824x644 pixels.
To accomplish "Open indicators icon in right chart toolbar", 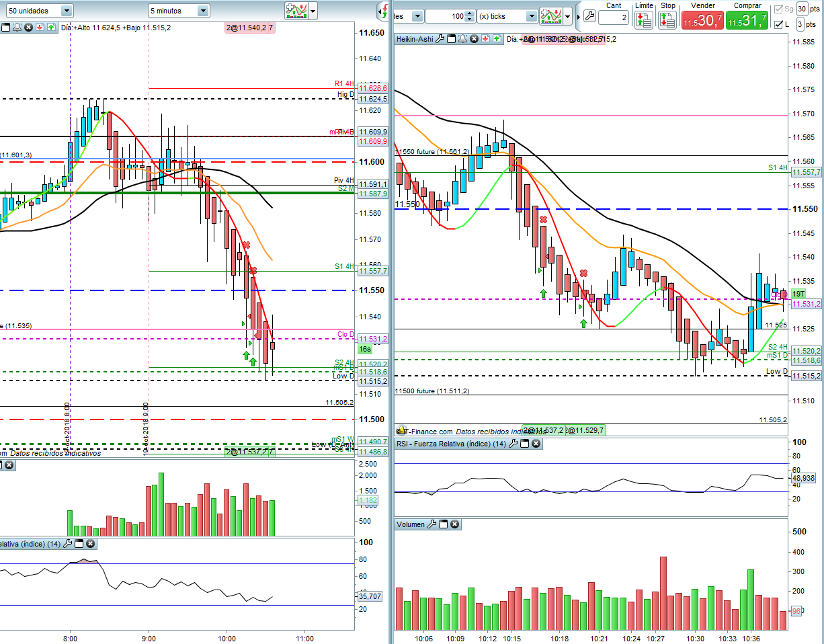I will pos(552,15).
